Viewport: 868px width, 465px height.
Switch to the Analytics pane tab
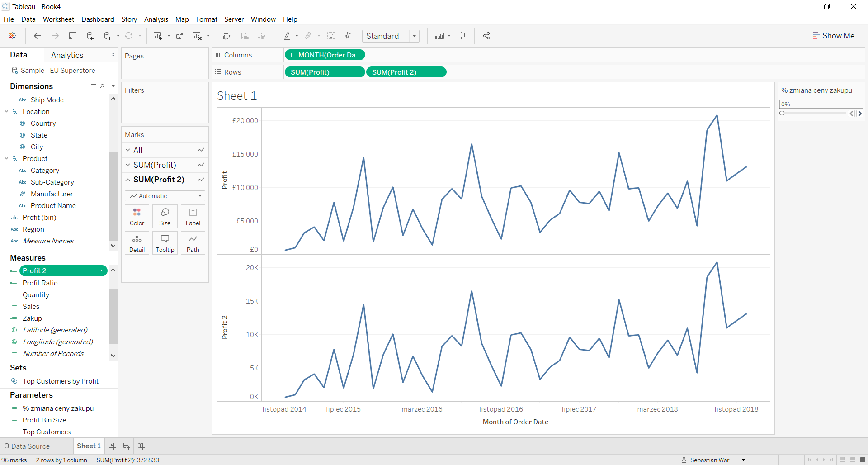tap(67, 55)
